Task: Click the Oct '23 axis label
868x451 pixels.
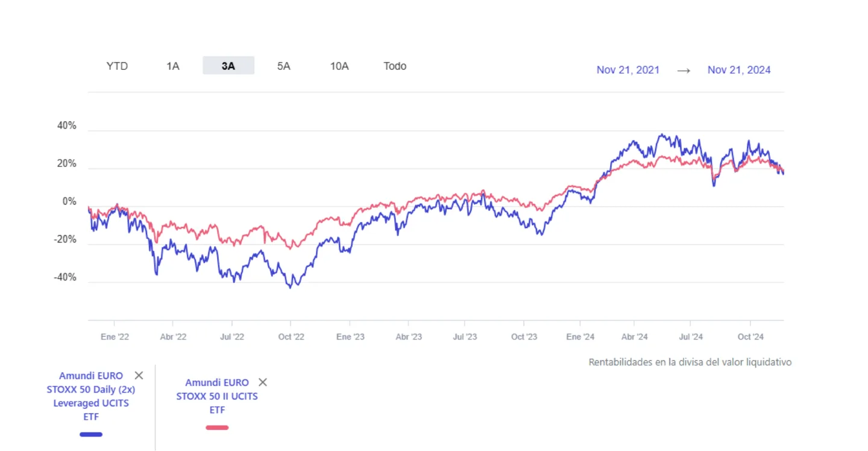Action: (x=524, y=337)
